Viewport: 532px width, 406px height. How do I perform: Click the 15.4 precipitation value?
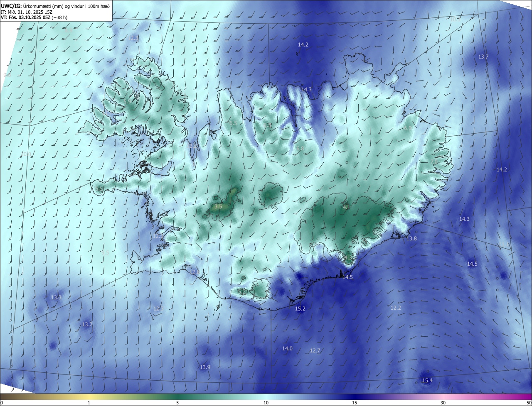(x=427, y=380)
